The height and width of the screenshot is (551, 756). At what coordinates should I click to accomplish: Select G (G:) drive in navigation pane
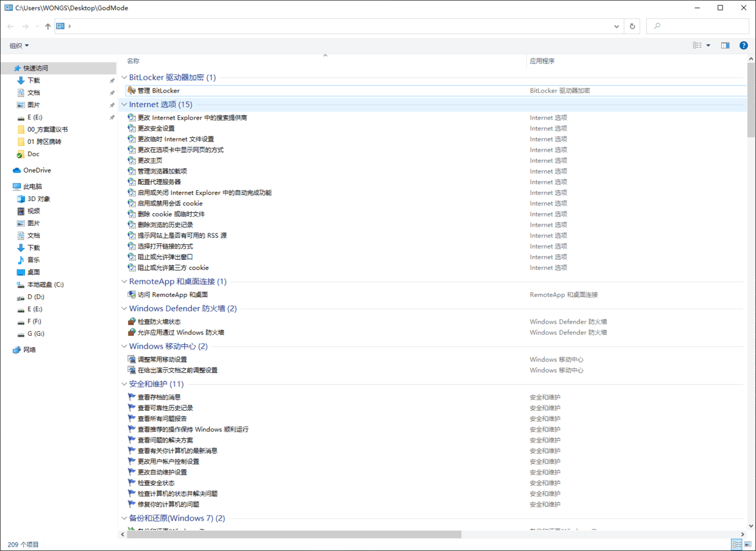tap(36, 333)
